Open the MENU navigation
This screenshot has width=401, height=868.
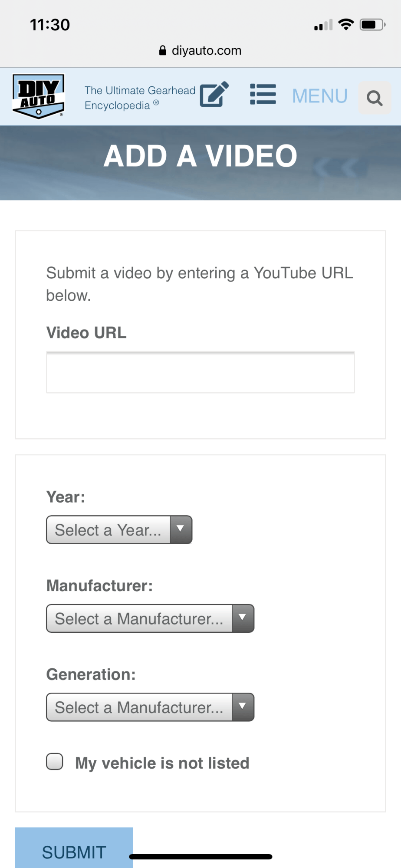tap(320, 96)
